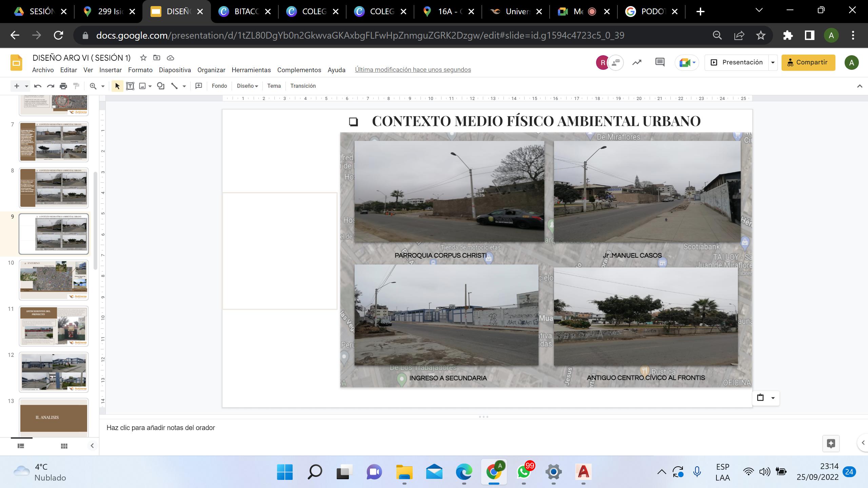Screen dimensions: 868x488
Task: Add a comment via toolbar icon
Action: pyautogui.click(x=199, y=86)
